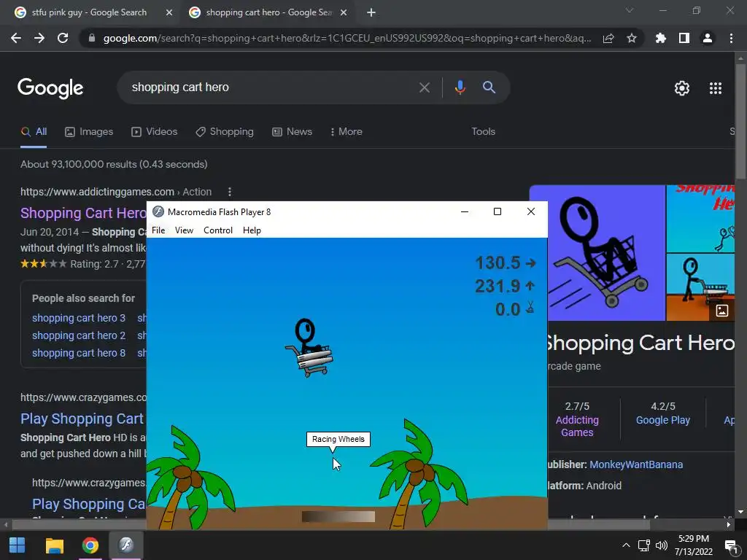Click the Flash Player title bar icon
The image size is (747, 560).
point(158,212)
